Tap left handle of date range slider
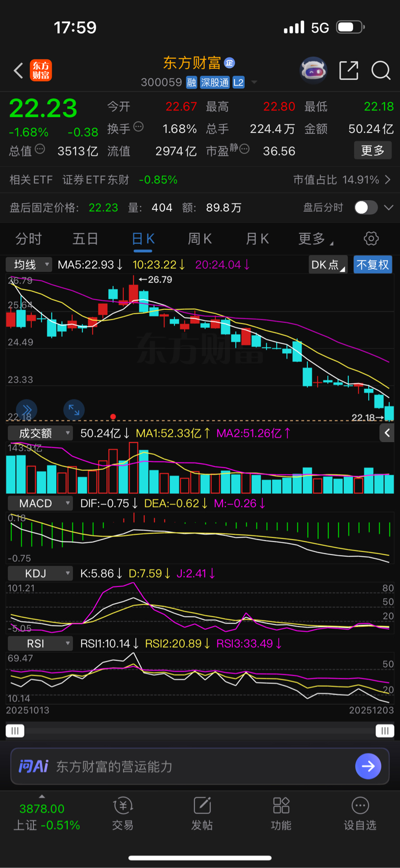 point(15,731)
